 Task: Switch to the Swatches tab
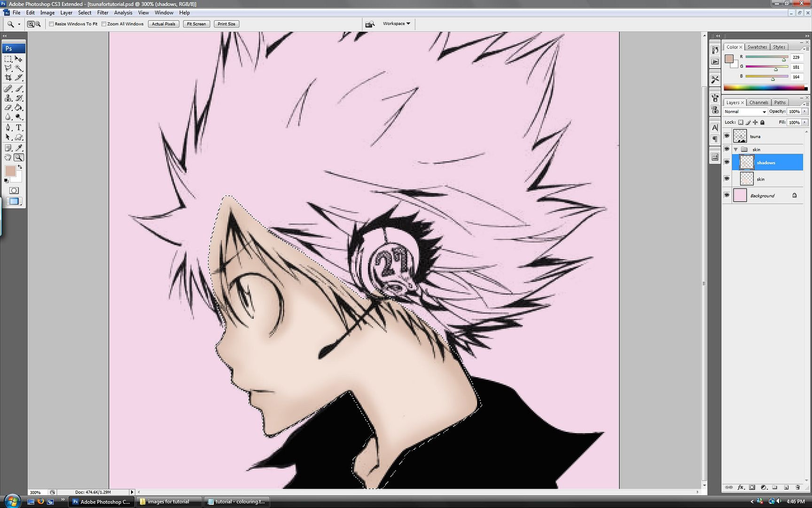coord(757,47)
